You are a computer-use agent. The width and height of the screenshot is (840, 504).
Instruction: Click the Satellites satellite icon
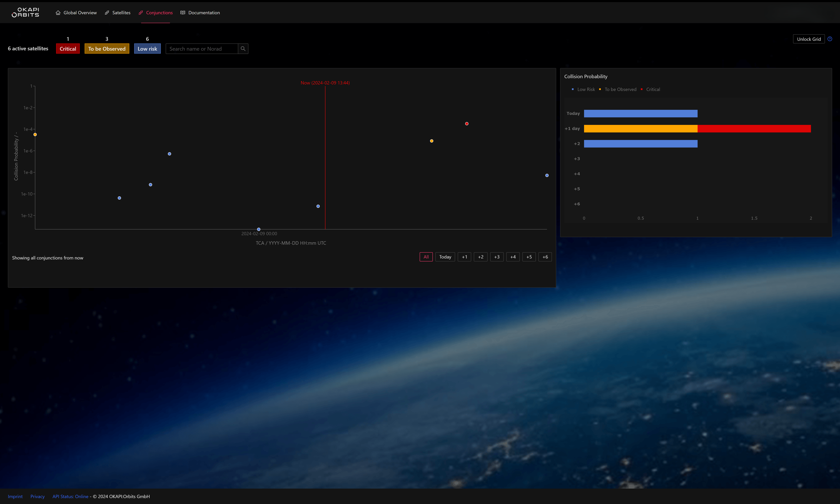pos(107,13)
